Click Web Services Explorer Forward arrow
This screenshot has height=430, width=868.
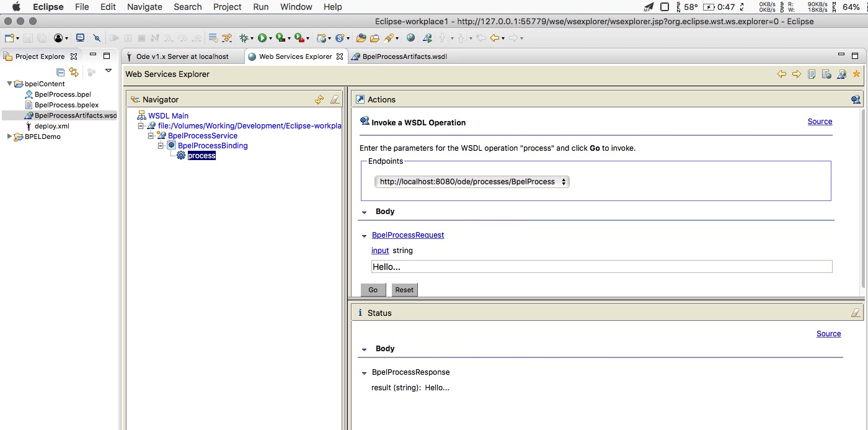[797, 74]
